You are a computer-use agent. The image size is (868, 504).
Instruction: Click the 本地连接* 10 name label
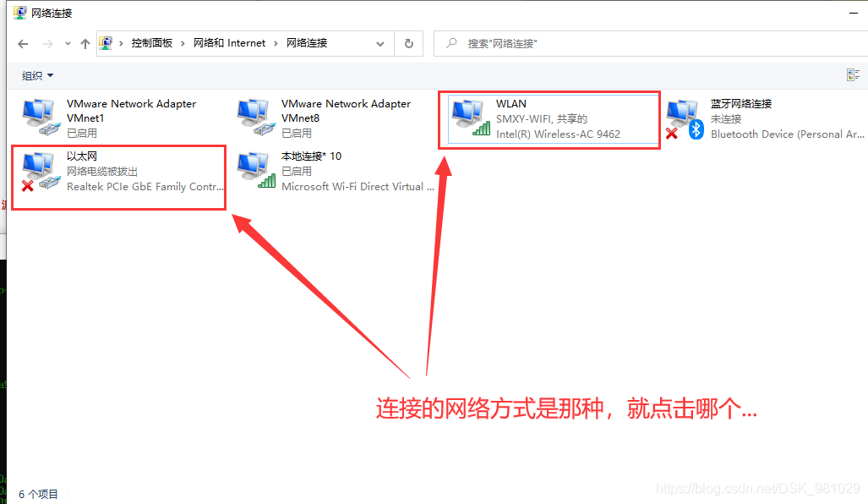coord(311,156)
